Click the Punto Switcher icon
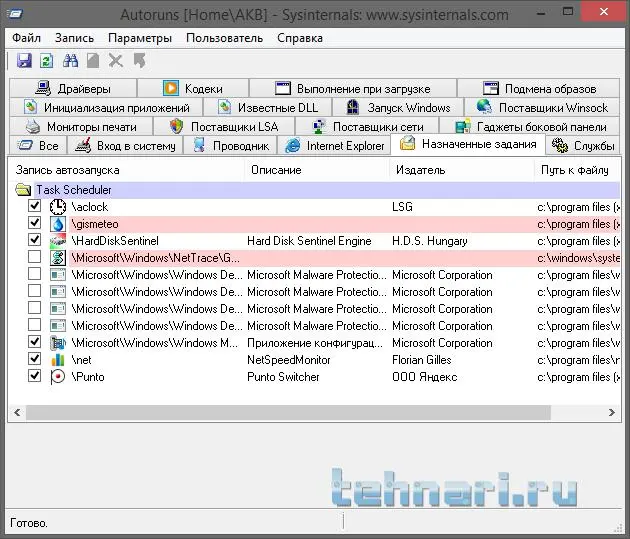630x539 pixels. 57,377
